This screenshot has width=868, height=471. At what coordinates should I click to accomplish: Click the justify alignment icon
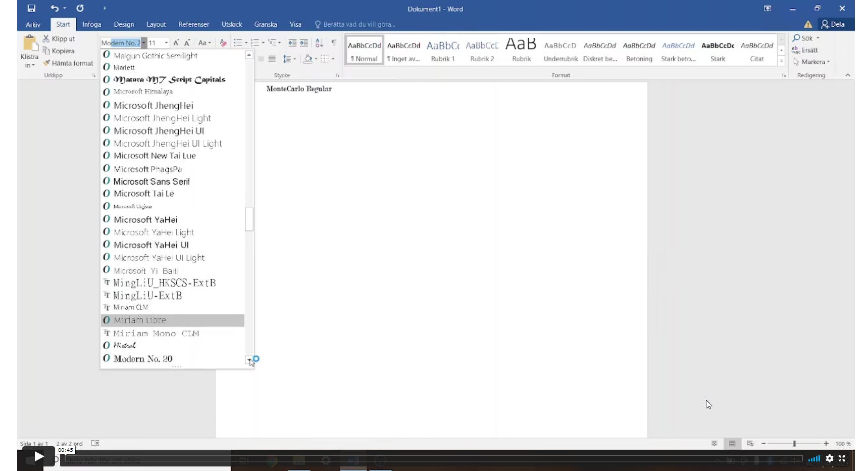point(272,59)
